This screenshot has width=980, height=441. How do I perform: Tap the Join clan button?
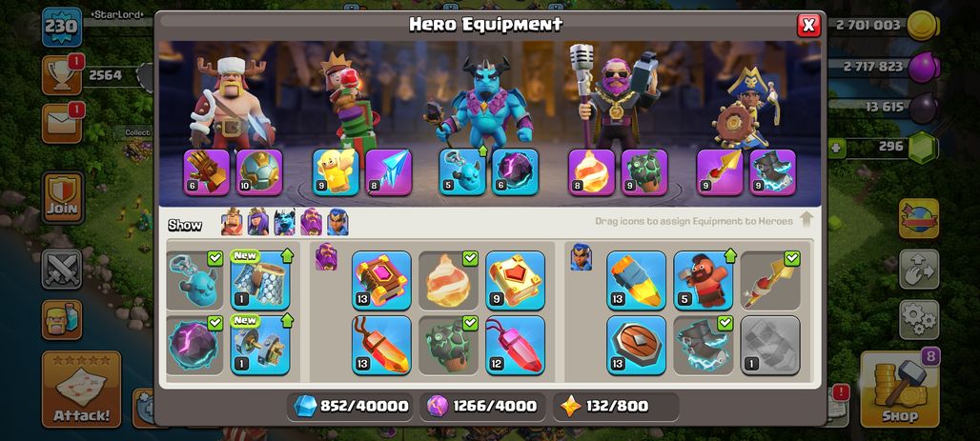(63, 197)
